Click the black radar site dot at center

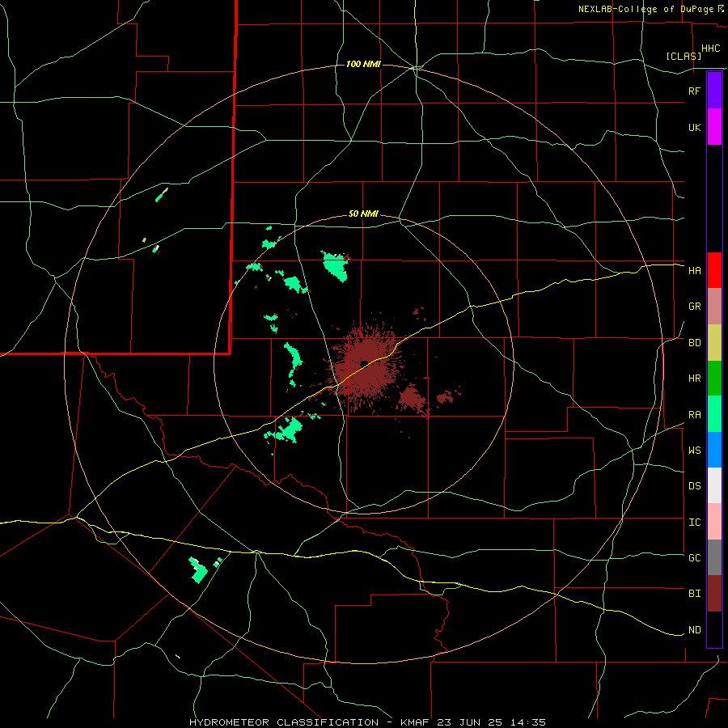pyautogui.click(x=364, y=363)
